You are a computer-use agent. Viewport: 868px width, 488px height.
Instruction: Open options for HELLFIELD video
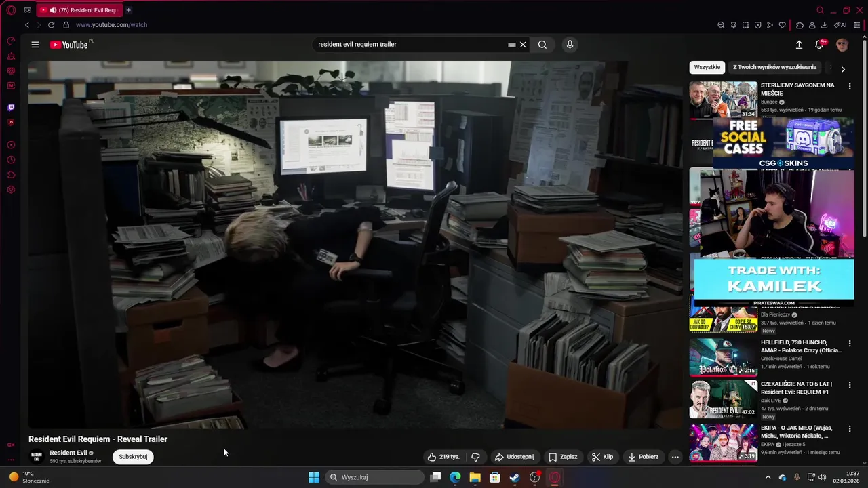[850, 344]
